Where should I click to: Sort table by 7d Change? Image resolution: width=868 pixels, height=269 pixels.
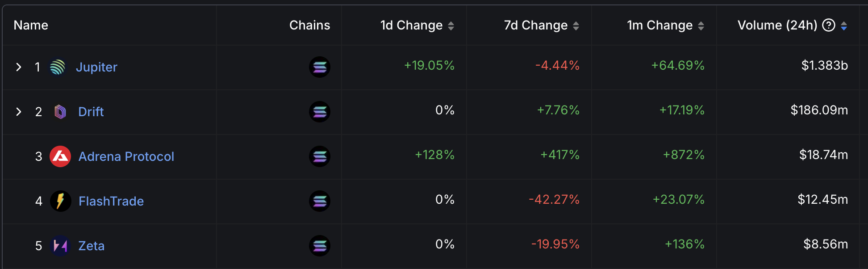576,26
